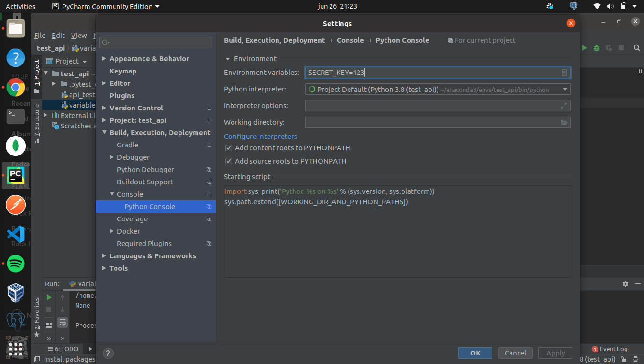Browse for working directory folder icon
Image resolution: width=644 pixels, height=364 pixels.
[564, 122]
